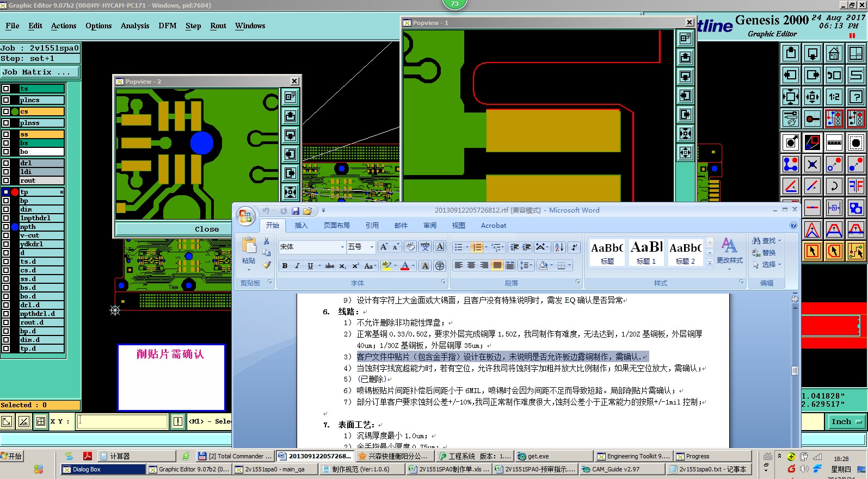This screenshot has width=868, height=479.
Task: Select the orange polygon selection arrow icon
Action: click(x=834, y=251)
